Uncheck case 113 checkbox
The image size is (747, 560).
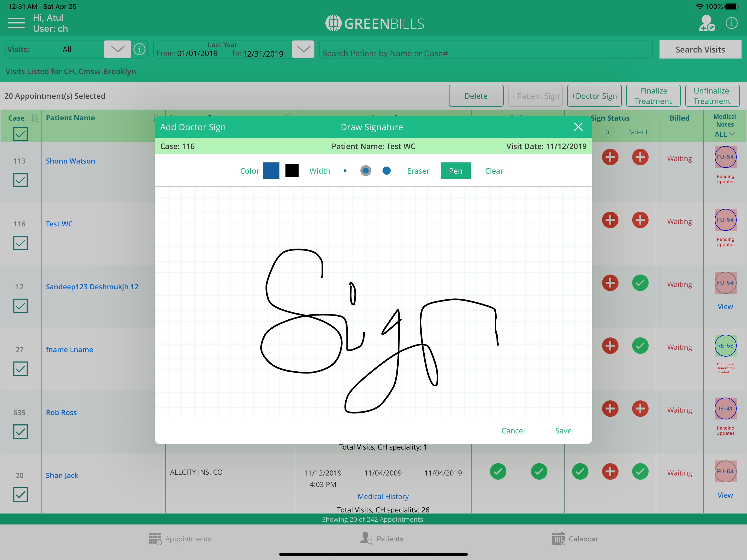coord(20,180)
